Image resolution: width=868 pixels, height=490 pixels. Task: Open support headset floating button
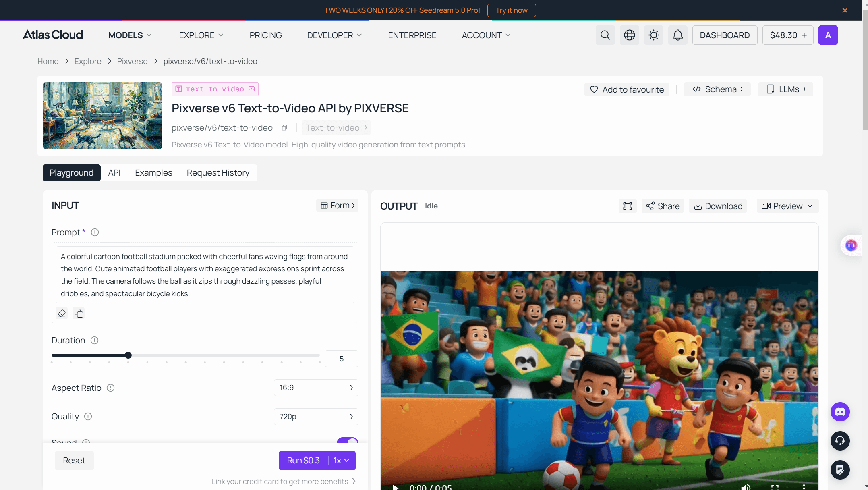click(x=840, y=441)
